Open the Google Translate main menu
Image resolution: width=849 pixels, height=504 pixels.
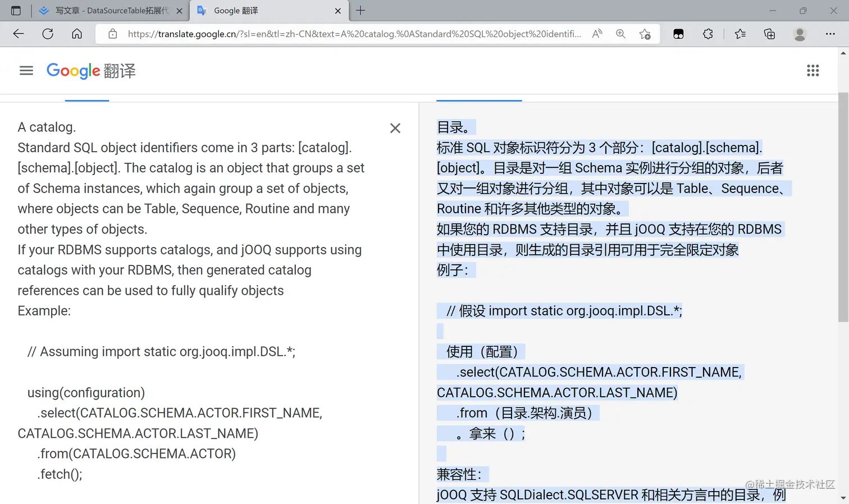point(26,71)
